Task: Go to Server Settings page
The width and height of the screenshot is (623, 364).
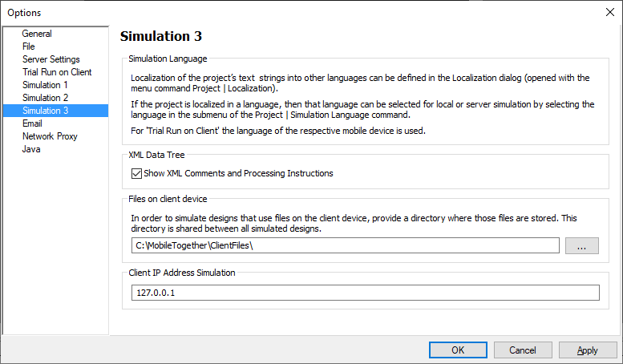Action: click(51, 59)
